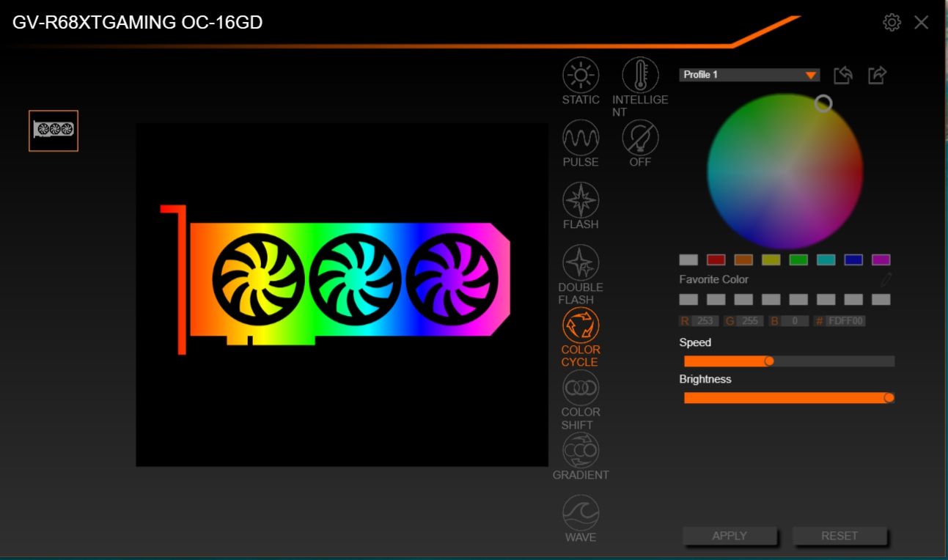Select the Intelligent thermometer mode icon
The image size is (948, 560).
coord(640,75)
